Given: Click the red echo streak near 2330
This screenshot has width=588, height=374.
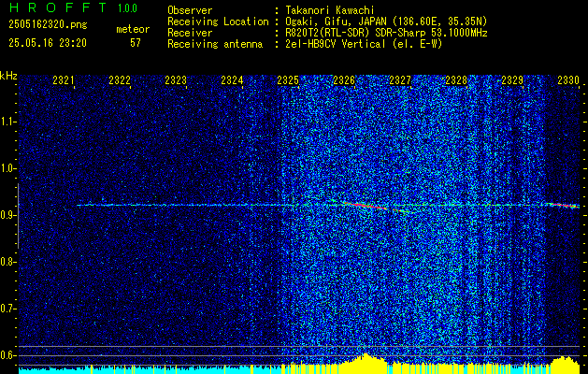Looking at the screenshot, I should [x=564, y=205].
